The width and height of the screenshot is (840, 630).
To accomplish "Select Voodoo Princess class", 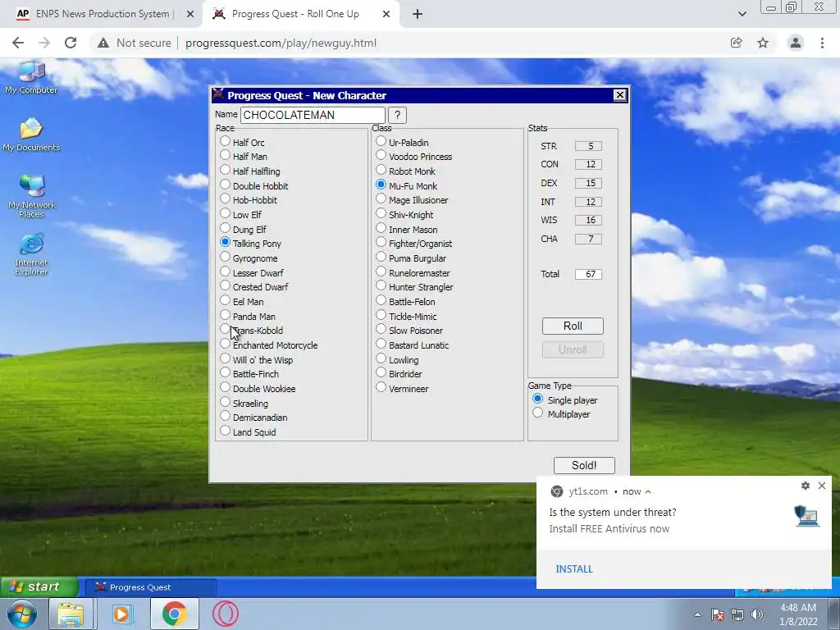I will (381, 155).
